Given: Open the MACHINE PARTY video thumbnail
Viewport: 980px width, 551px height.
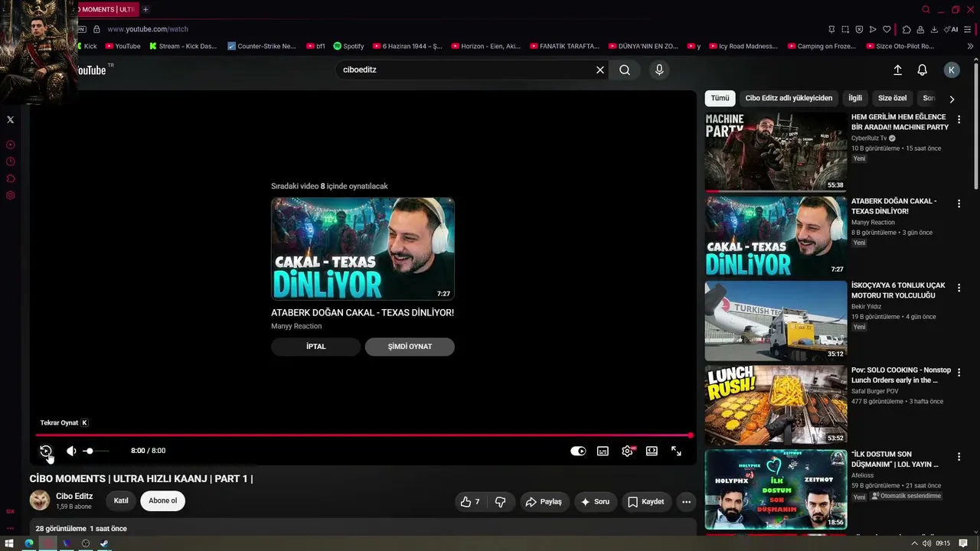Looking at the screenshot, I should 776,152.
